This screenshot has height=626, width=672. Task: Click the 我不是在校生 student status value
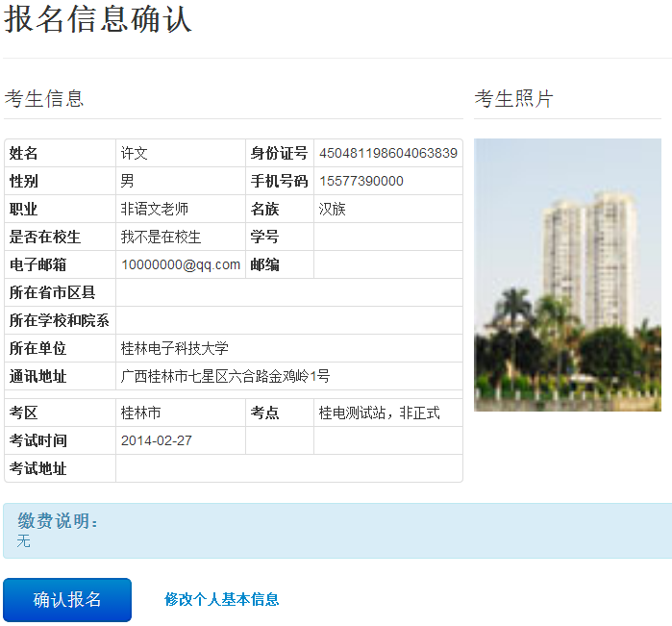(x=161, y=237)
